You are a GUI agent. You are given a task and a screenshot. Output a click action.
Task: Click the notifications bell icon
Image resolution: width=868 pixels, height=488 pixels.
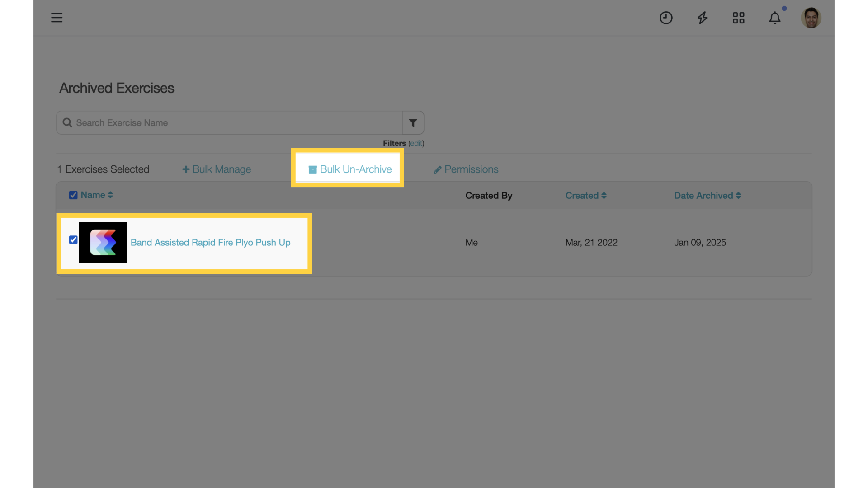tap(775, 18)
